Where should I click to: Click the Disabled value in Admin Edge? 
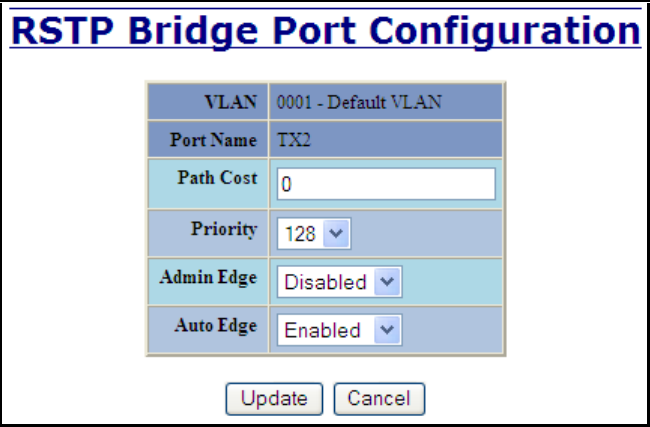325,282
